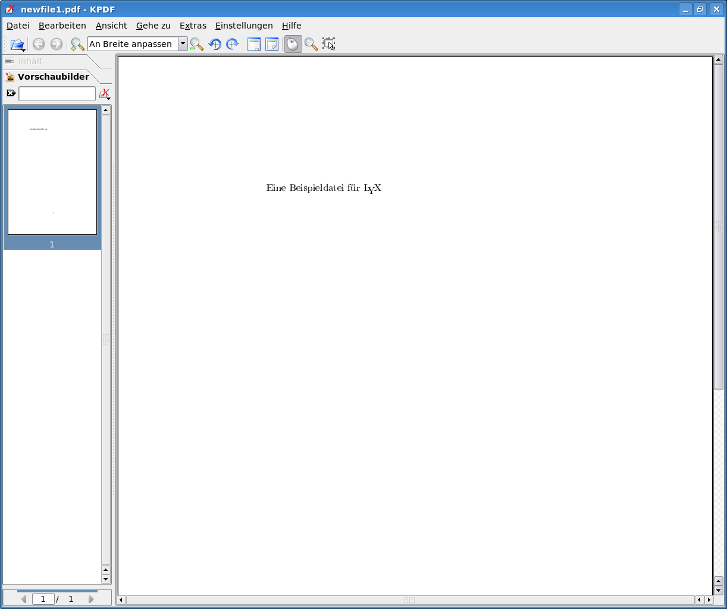Toggle the browse mouse mode tool

click(293, 44)
